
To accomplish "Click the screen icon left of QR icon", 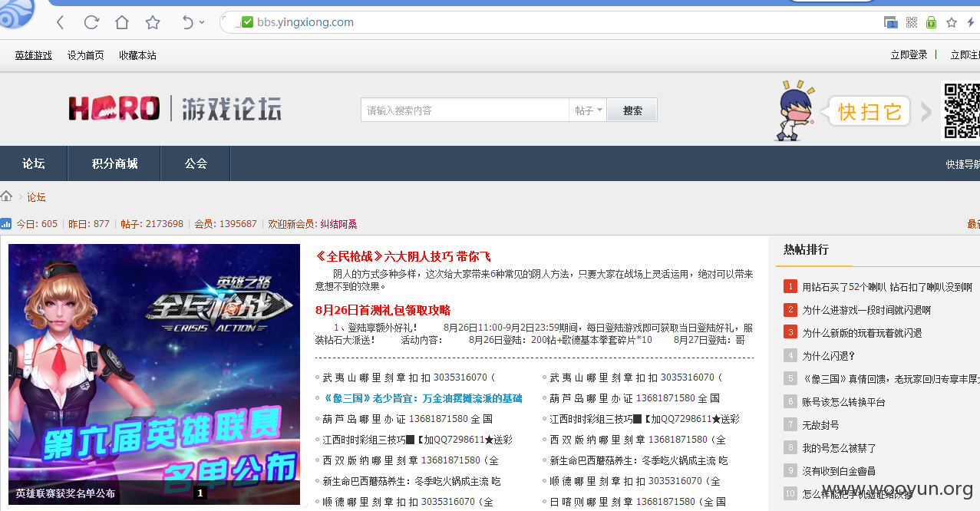I will (891, 22).
